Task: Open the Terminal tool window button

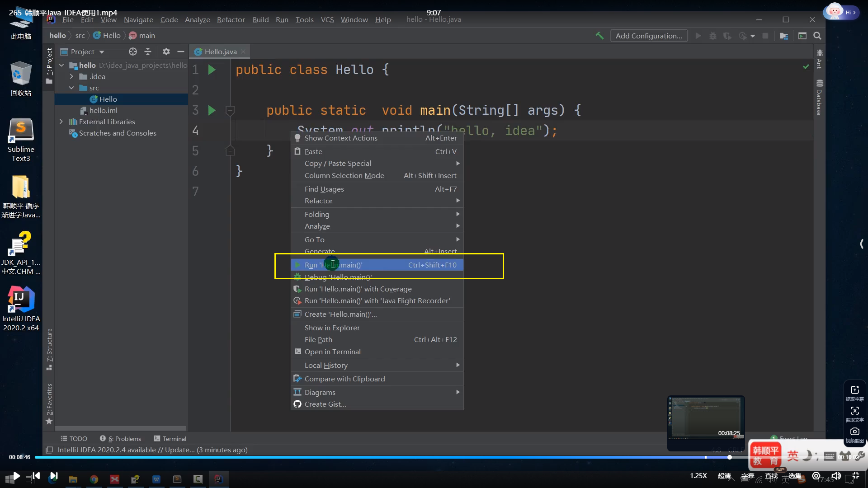Action: click(170, 438)
